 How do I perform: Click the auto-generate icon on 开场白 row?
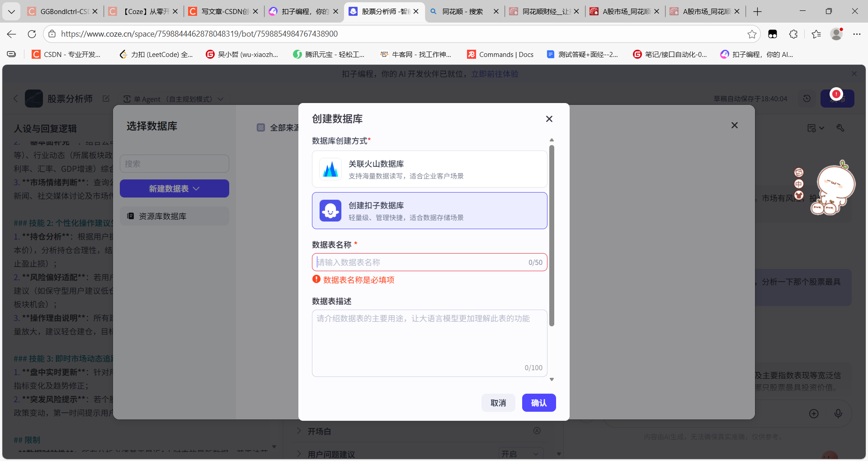[537, 431]
